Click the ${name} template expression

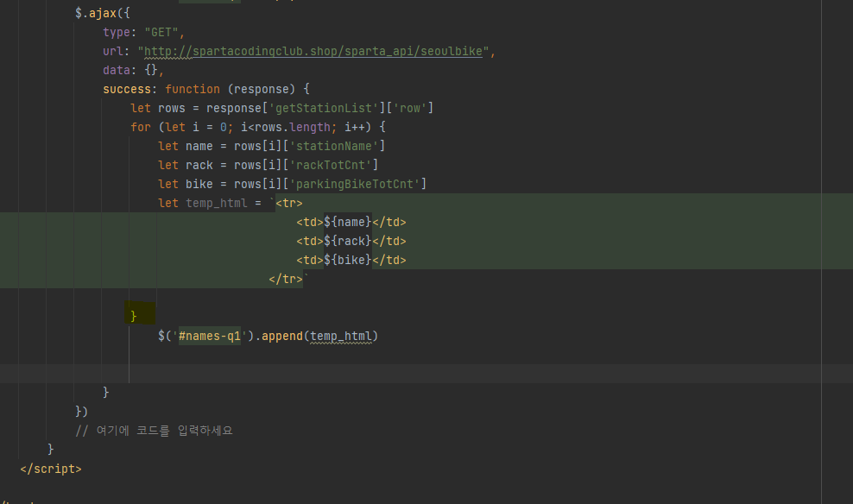click(x=348, y=223)
